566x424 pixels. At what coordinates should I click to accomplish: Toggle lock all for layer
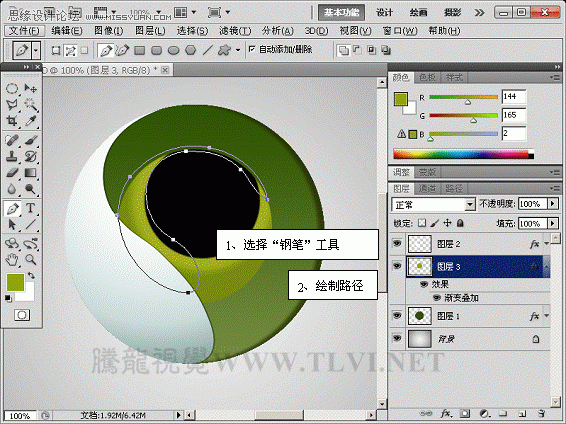[x=460, y=223]
